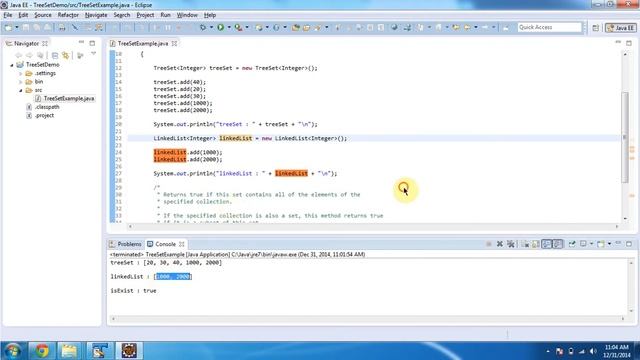Open the Open Console dropdown arrow
Viewport: 640px width, 360px height.
pos(609,244)
